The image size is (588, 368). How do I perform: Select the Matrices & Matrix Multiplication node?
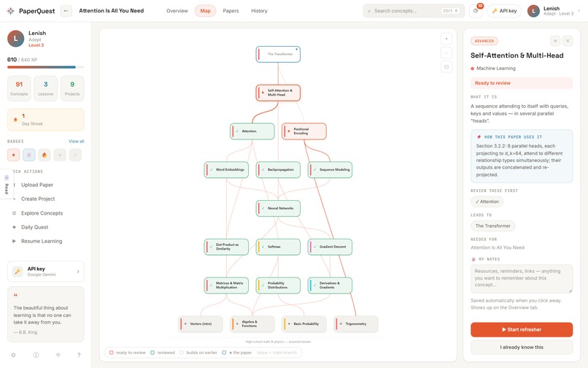point(226,285)
